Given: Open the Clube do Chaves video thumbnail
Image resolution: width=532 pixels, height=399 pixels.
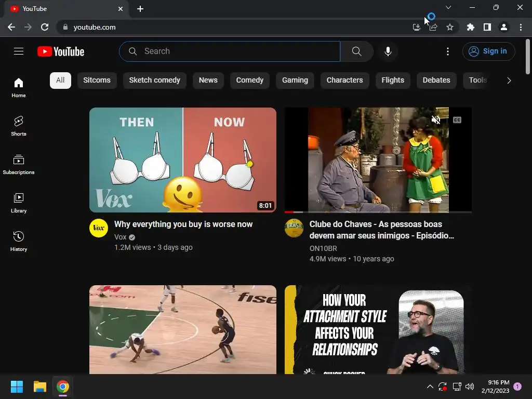Looking at the screenshot, I should pyautogui.click(x=378, y=160).
